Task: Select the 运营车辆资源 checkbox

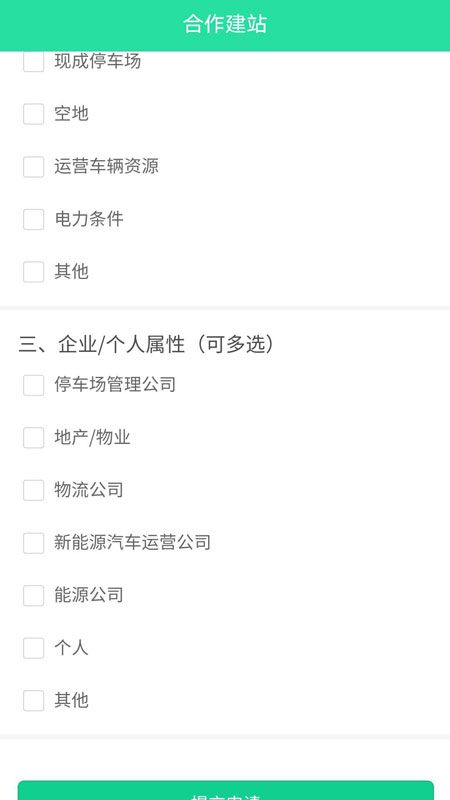Action: point(34,167)
